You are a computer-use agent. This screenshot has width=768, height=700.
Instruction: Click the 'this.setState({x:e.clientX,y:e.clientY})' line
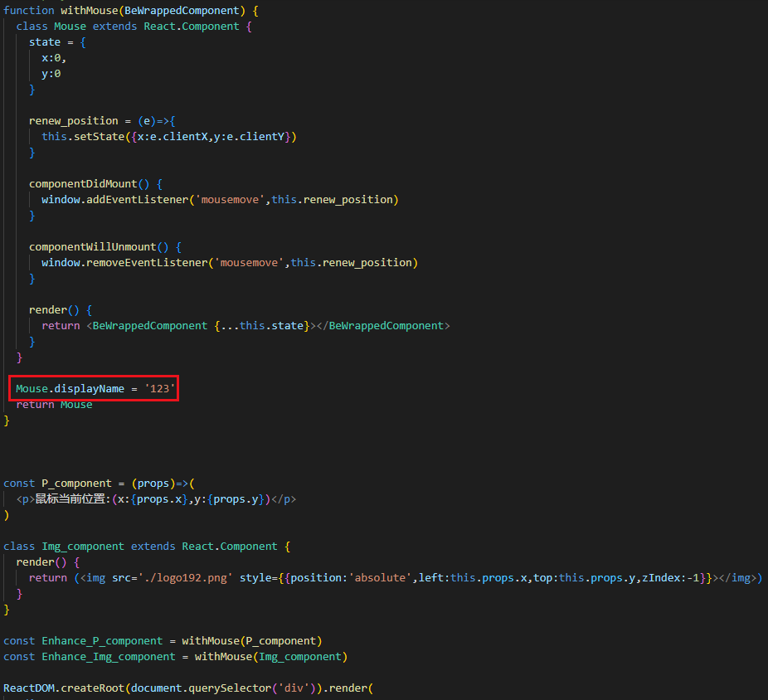[169, 137]
